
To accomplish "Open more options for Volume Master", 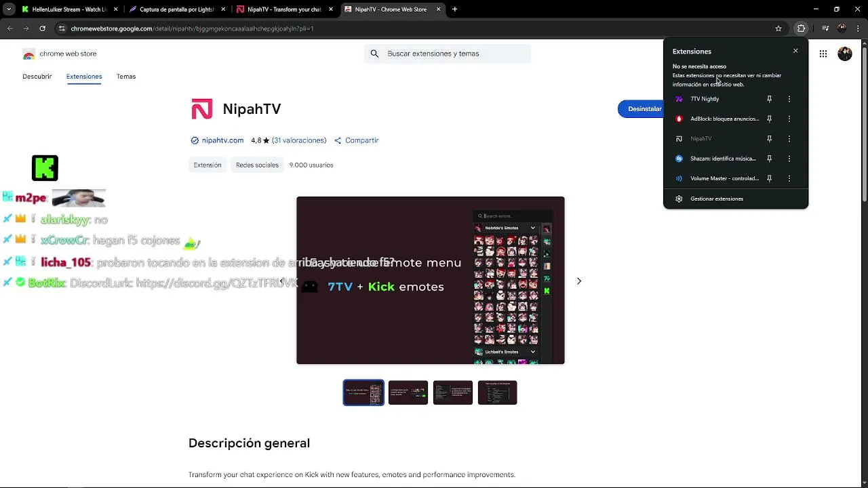I will tap(789, 178).
